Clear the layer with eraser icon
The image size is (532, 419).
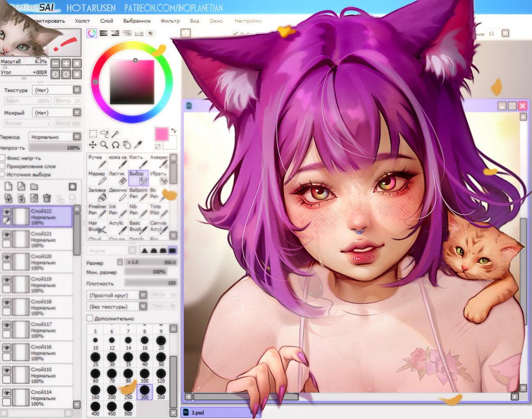tap(34, 198)
